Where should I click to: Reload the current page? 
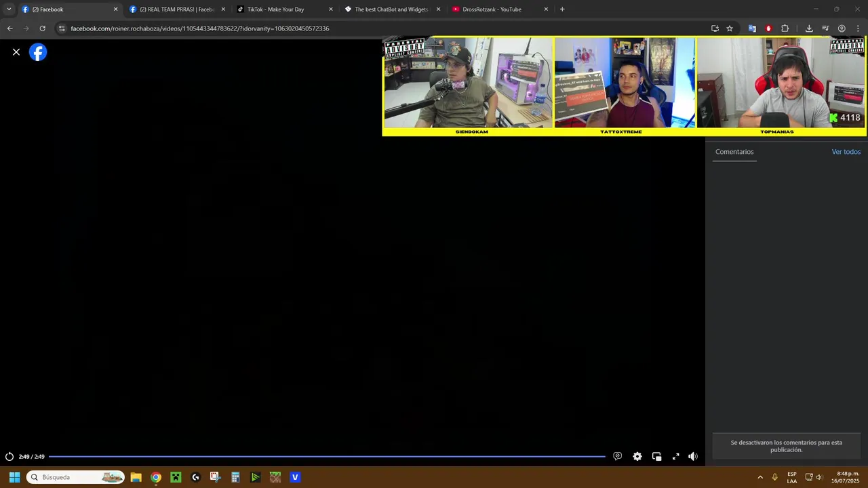click(42, 28)
